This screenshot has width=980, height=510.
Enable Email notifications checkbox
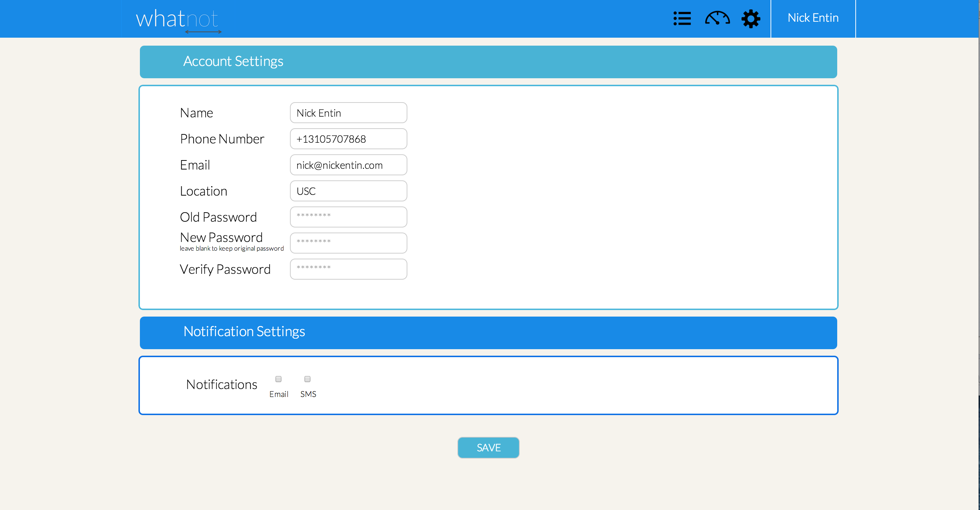[x=278, y=379]
